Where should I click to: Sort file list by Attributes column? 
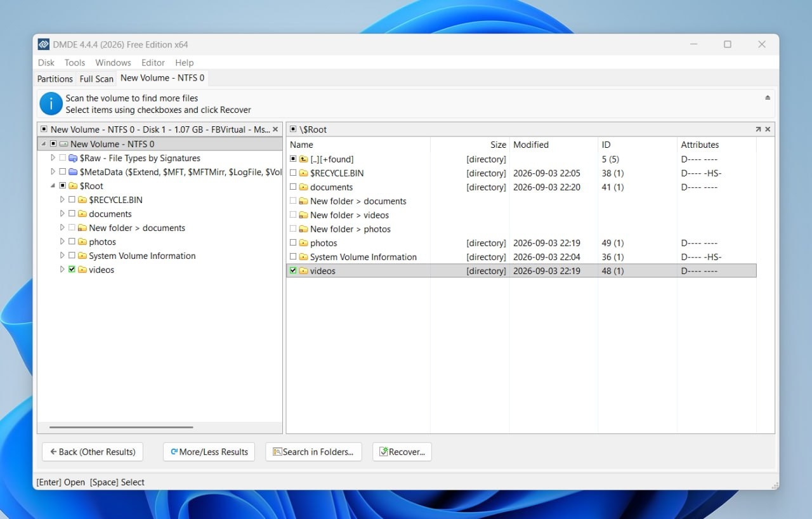point(717,145)
